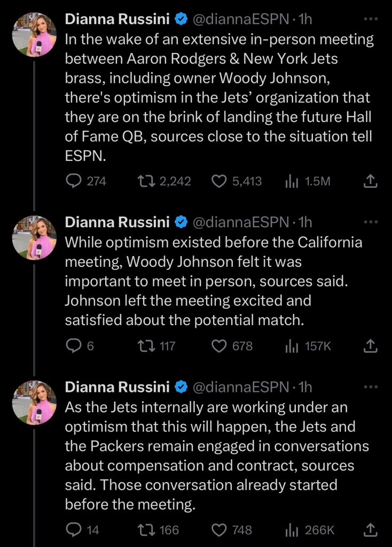Viewport: 392px width, 547px height.
Task: Share the first tweet about Aaron Rodgers
Action: click(x=370, y=182)
